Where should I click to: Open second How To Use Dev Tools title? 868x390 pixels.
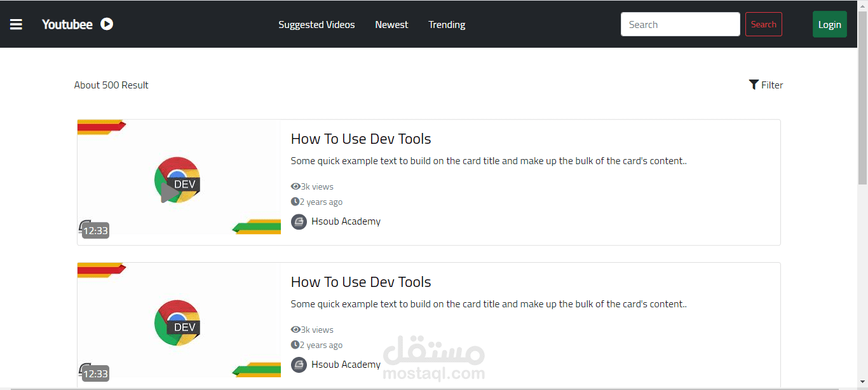click(361, 282)
